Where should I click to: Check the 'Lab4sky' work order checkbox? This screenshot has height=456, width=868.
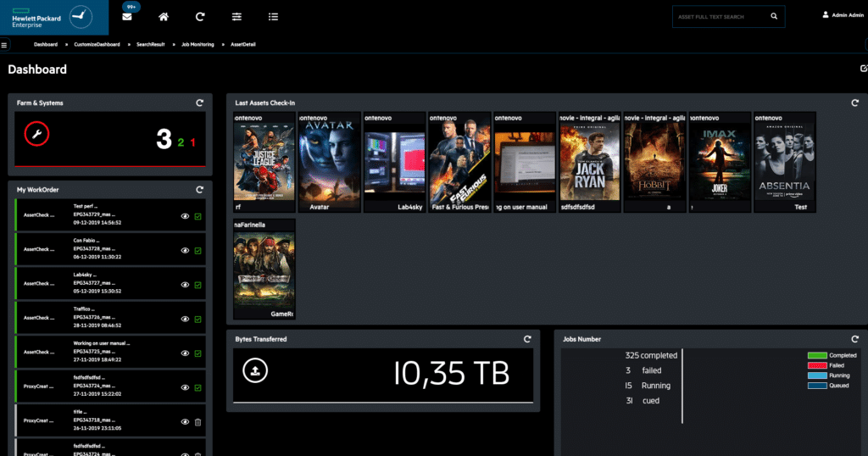pos(198,285)
